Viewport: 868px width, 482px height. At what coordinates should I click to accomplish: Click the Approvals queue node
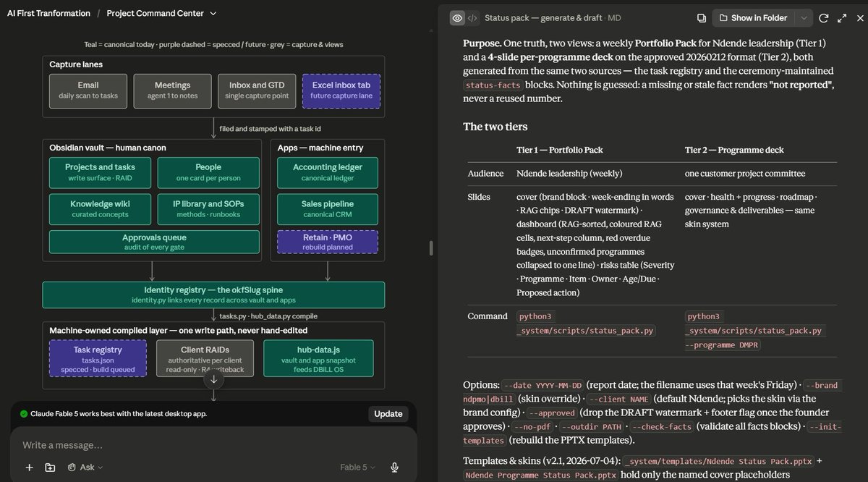coord(155,242)
